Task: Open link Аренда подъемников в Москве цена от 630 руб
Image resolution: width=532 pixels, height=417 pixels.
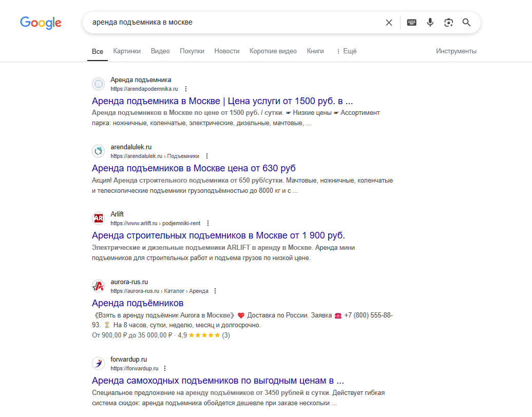Action: [194, 168]
